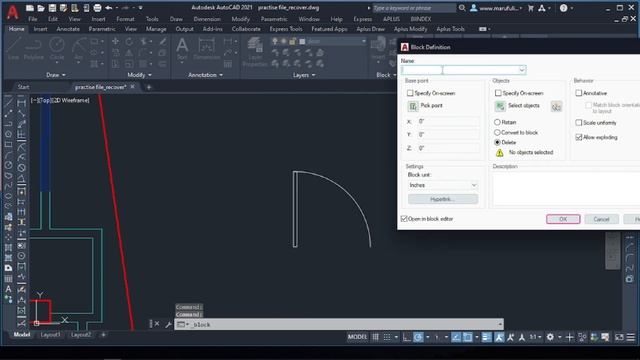Click the command line input showing _block
The width and height of the screenshot is (640, 360).
pos(339,324)
